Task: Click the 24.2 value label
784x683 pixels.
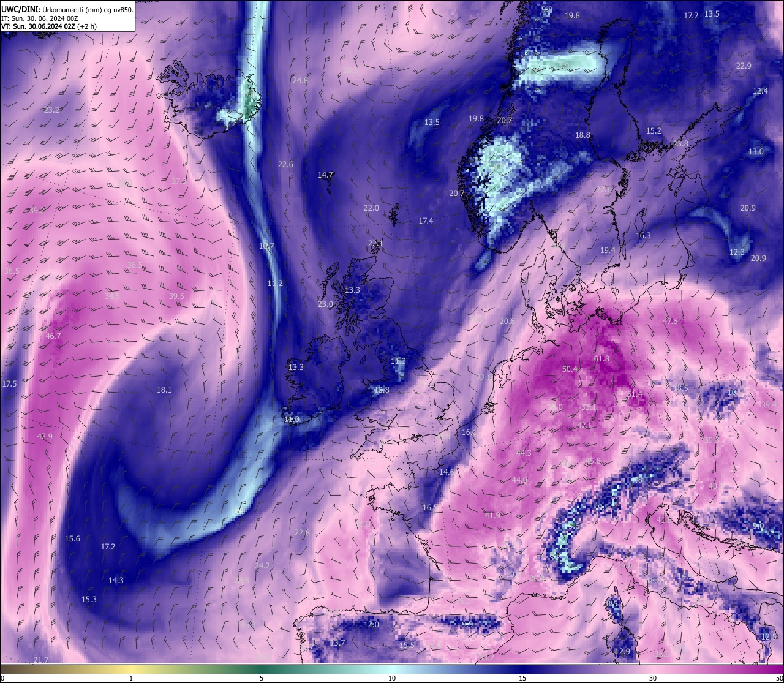Action: click(262, 565)
